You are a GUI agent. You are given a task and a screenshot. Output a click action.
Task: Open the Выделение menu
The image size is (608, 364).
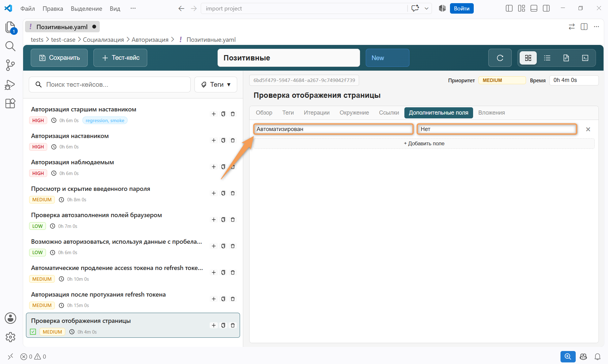86,9
